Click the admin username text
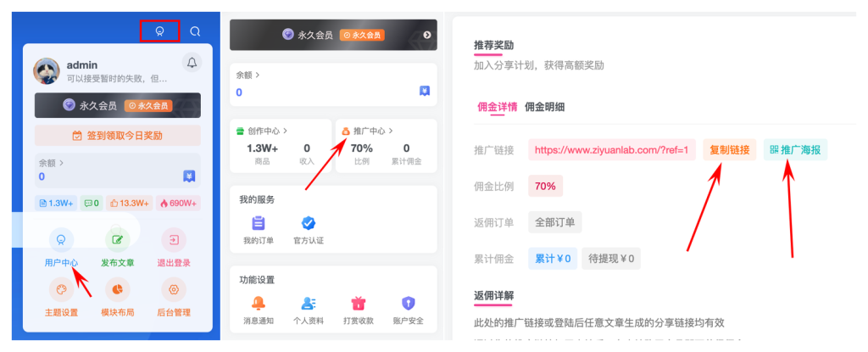This screenshot has height=352, width=868. pyautogui.click(x=82, y=64)
